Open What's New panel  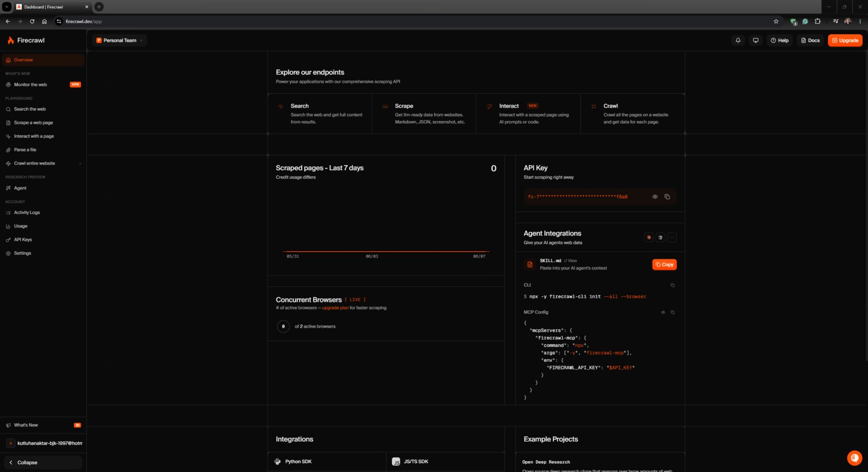click(x=43, y=425)
